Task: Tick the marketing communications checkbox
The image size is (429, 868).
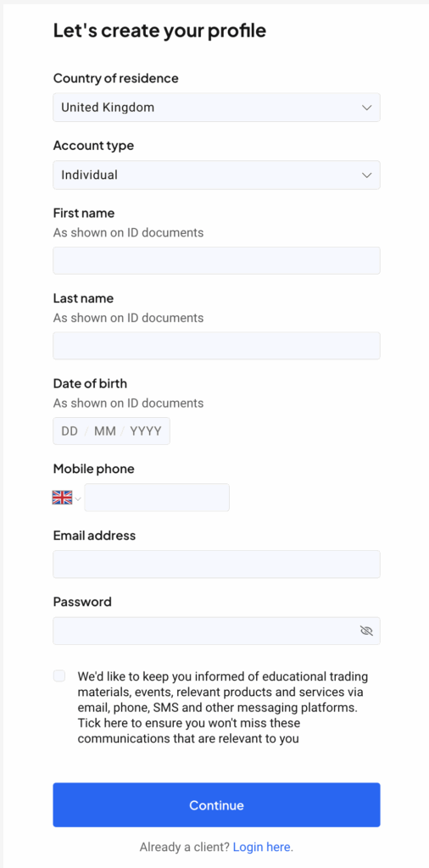Action: [59, 676]
